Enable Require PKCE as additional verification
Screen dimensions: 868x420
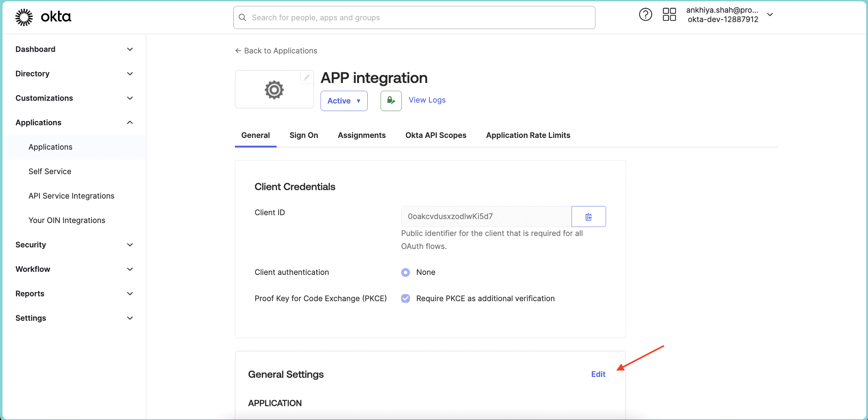405,298
